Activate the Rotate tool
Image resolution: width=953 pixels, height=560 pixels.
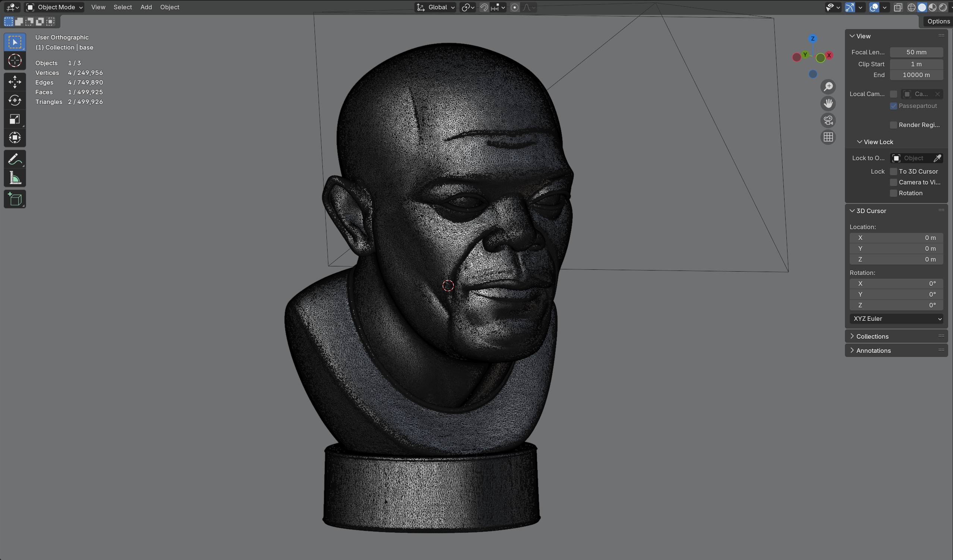(x=15, y=101)
